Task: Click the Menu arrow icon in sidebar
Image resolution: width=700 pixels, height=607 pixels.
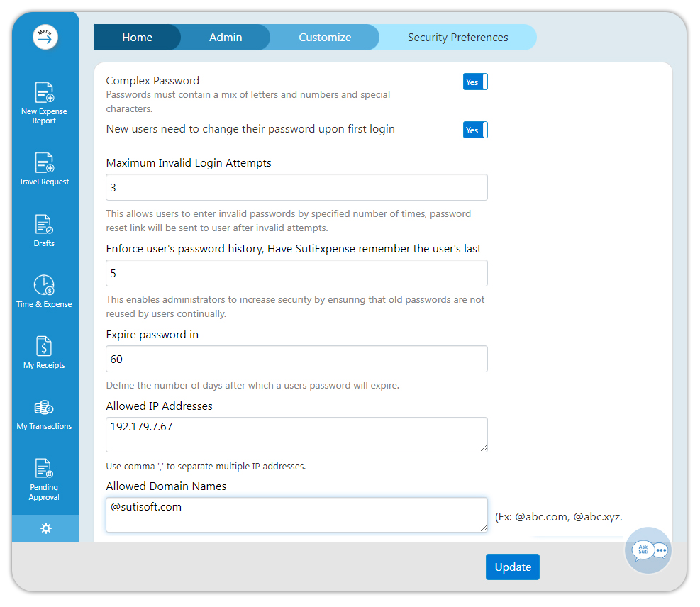Action: 45,37
